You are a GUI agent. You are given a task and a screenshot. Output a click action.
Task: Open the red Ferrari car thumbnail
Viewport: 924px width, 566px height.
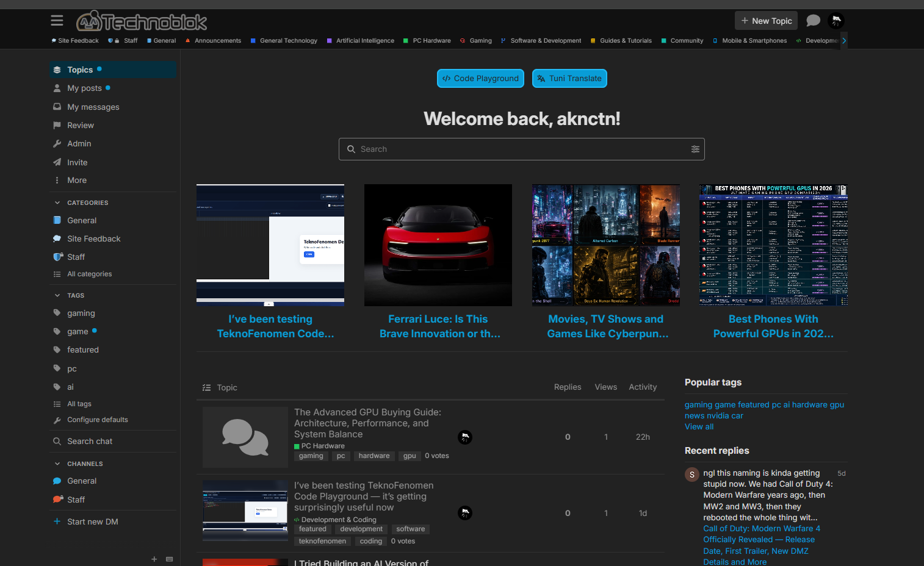pos(438,245)
